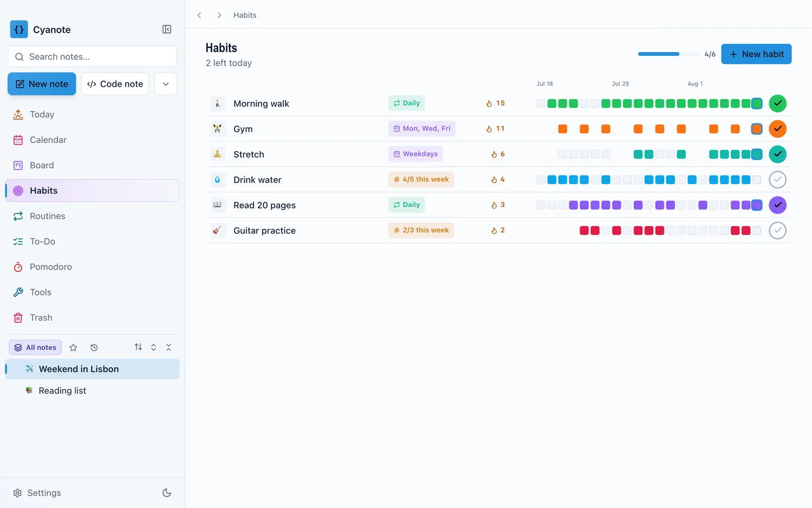
Task: Click the Read 20 pages book icon
Action: point(218,205)
